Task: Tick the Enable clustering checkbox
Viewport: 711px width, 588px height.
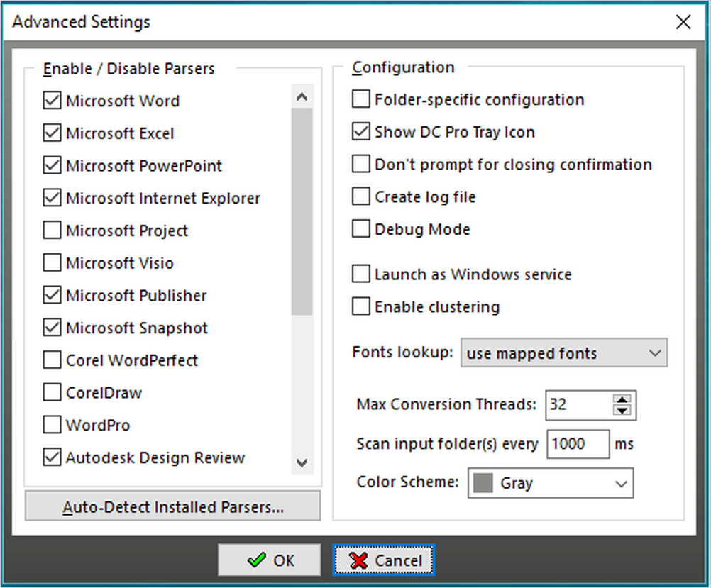Action: coord(361,306)
